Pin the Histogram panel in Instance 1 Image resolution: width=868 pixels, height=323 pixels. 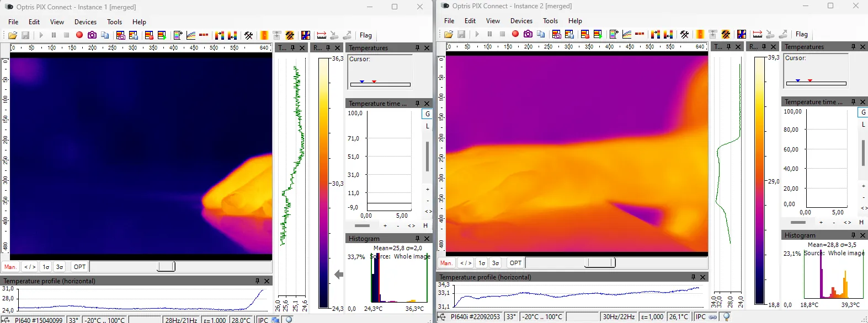[417, 239]
